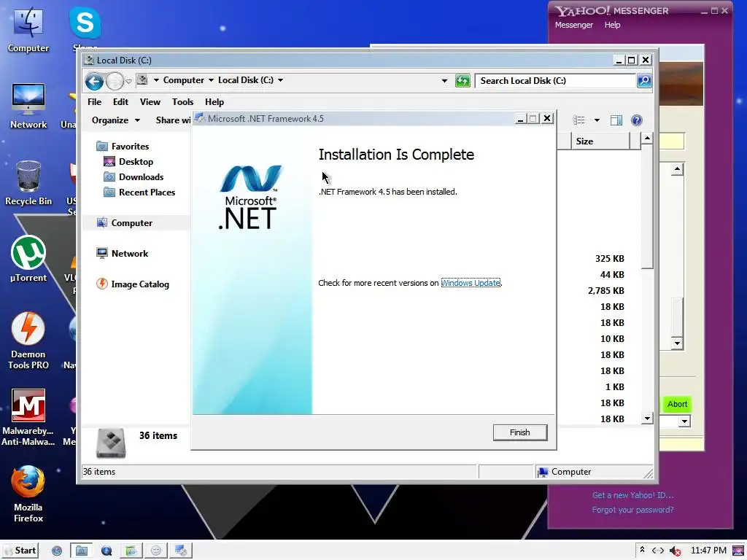Click Forgot your password link
This screenshot has height=560, width=747.
tap(632, 510)
